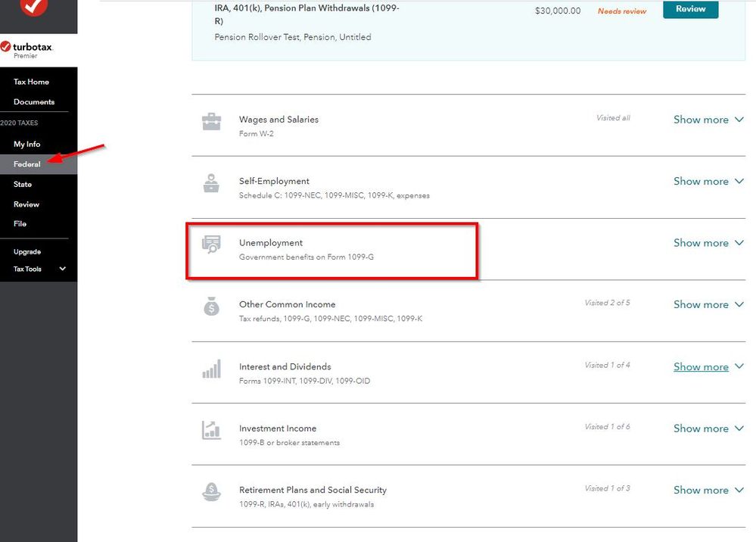Image resolution: width=756 pixels, height=542 pixels.
Task: Click the 'Visited 1 of 4' status
Action: click(x=608, y=365)
